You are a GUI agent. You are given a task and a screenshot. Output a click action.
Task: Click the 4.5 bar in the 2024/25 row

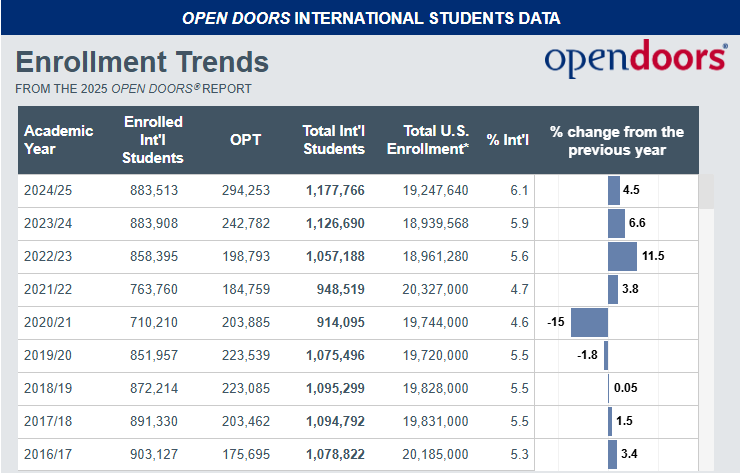pos(614,190)
